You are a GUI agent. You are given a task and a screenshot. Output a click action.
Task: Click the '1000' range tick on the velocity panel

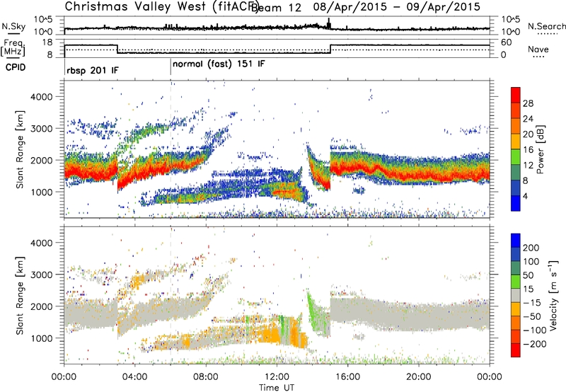pyautogui.click(x=42, y=338)
